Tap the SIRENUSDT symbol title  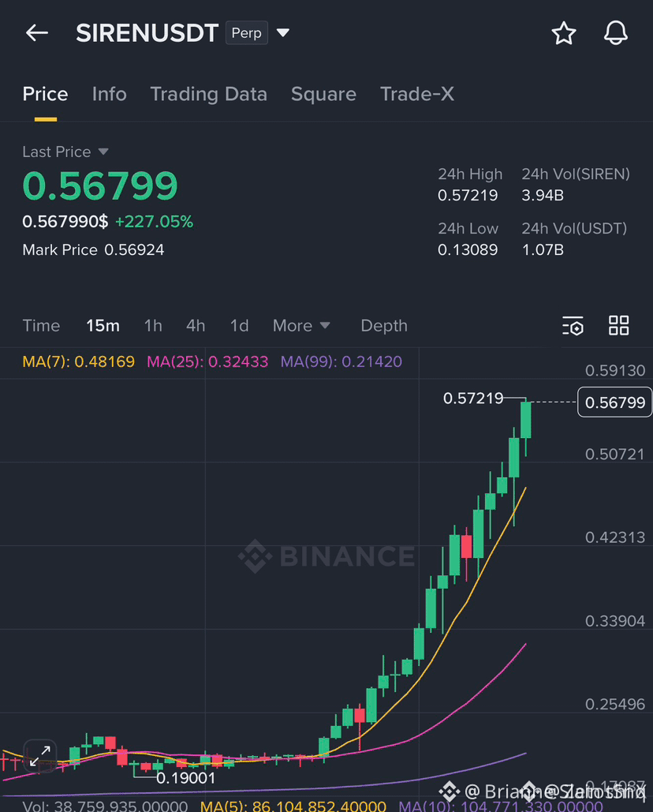pos(147,33)
